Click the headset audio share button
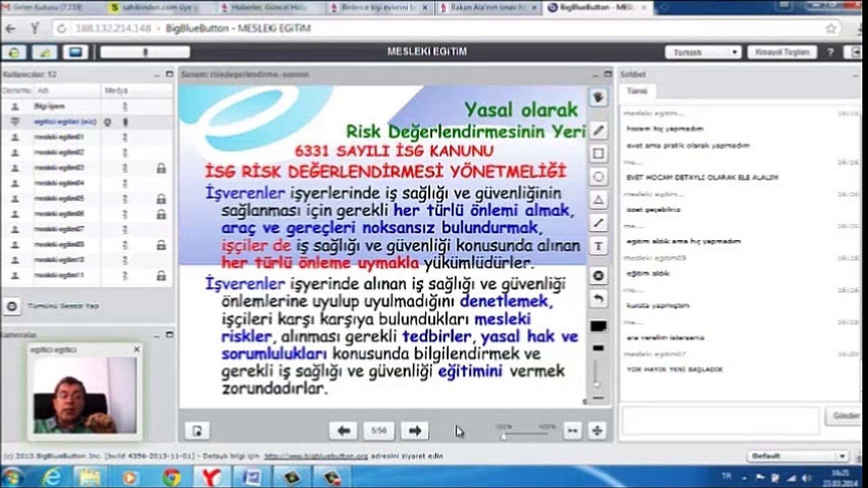This screenshot has width=868, height=488. [x=14, y=52]
